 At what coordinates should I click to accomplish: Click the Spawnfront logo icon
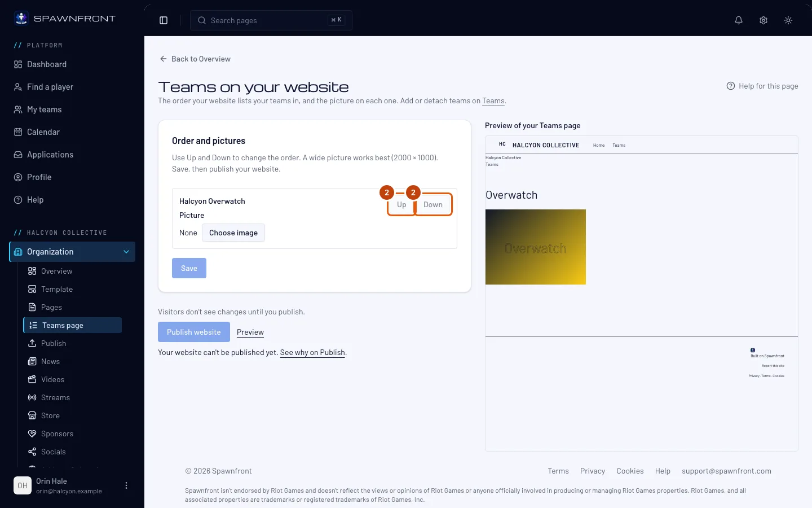tap(21, 18)
